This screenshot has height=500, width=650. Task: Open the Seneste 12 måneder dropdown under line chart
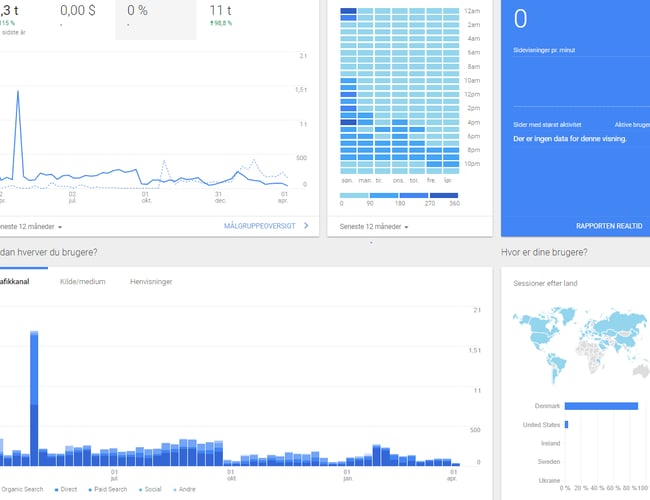click(x=37, y=227)
